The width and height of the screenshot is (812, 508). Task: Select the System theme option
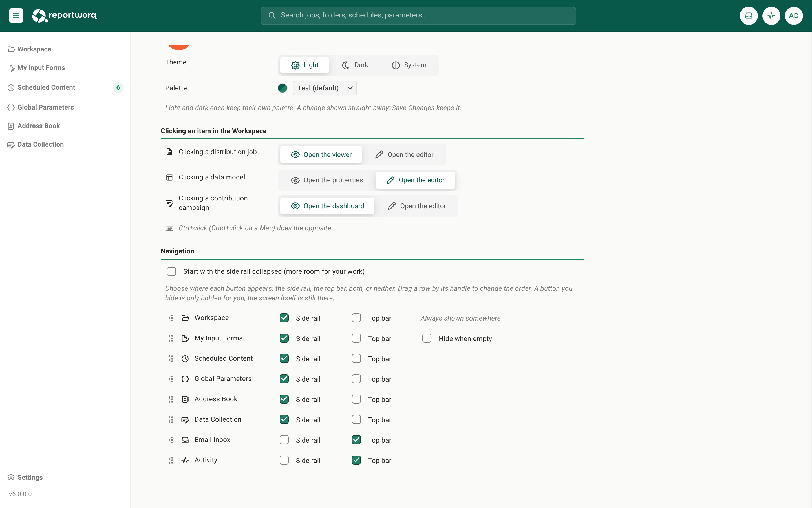click(x=409, y=65)
